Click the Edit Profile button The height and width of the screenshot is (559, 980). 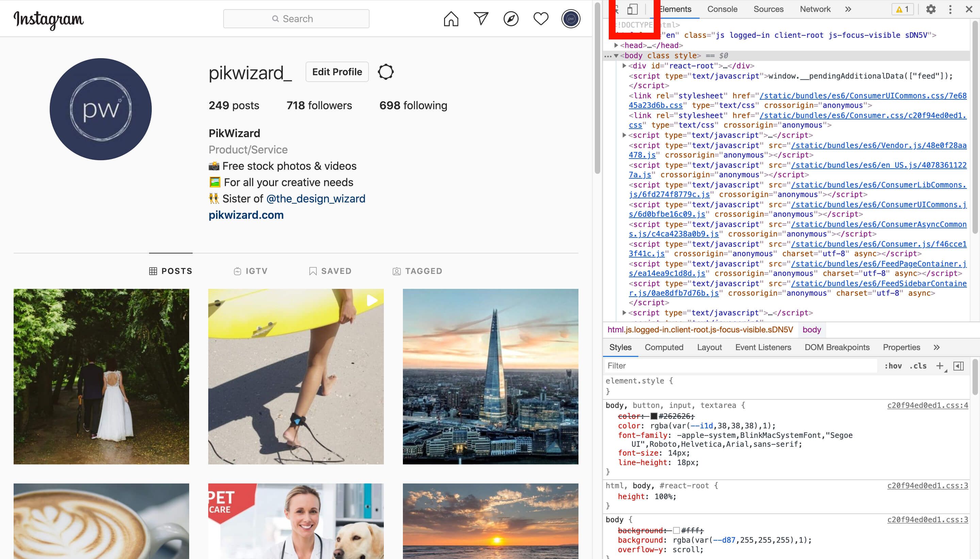pyautogui.click(x=337, y=72)
